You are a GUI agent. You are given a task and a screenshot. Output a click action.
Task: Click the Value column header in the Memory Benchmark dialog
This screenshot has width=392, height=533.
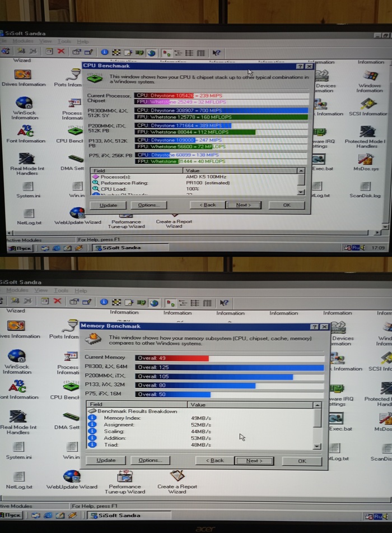tap(250, 405)
